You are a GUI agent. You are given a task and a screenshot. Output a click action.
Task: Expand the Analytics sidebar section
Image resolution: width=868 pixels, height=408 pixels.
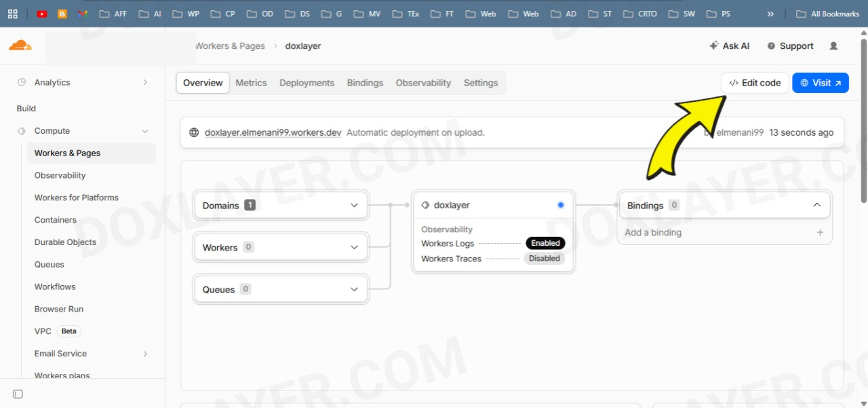pyautogui.click(x=82, y=82)
